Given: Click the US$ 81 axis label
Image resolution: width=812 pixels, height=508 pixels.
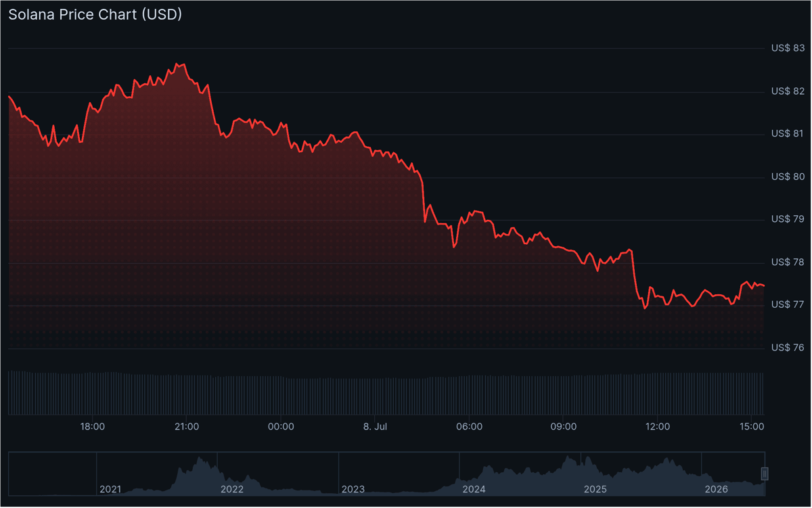Looking at the screenshot, I should click(x=788, y=133).
